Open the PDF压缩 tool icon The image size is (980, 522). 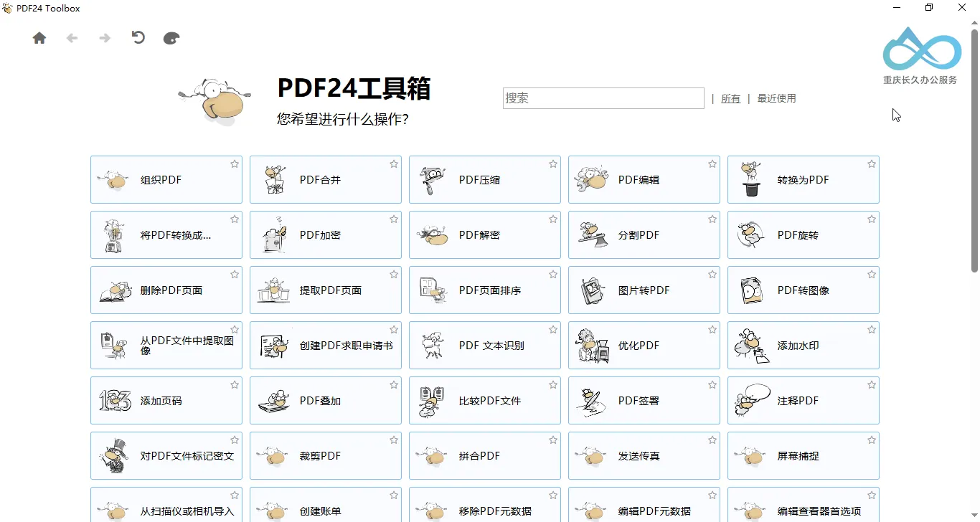pyautogui.click(x=432, y=180)
